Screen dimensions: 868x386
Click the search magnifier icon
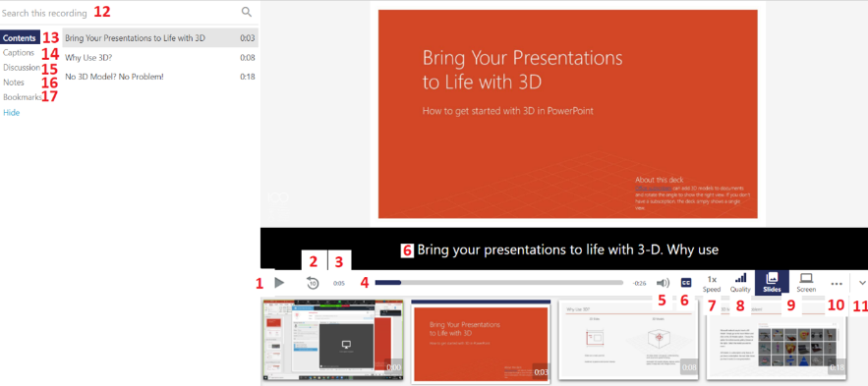(x=247, y=12)
